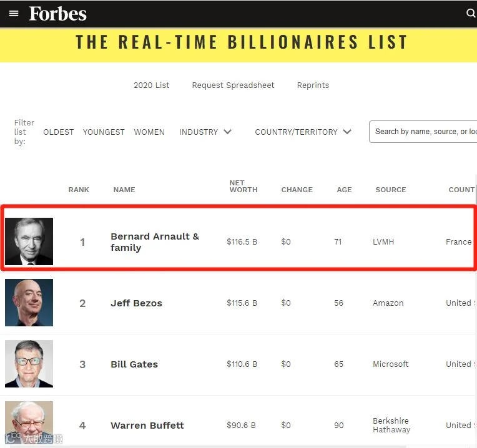The height and width of the screenshot is (448, 477).
Task: Click the Forbes logo
Action: coord(58,14)
